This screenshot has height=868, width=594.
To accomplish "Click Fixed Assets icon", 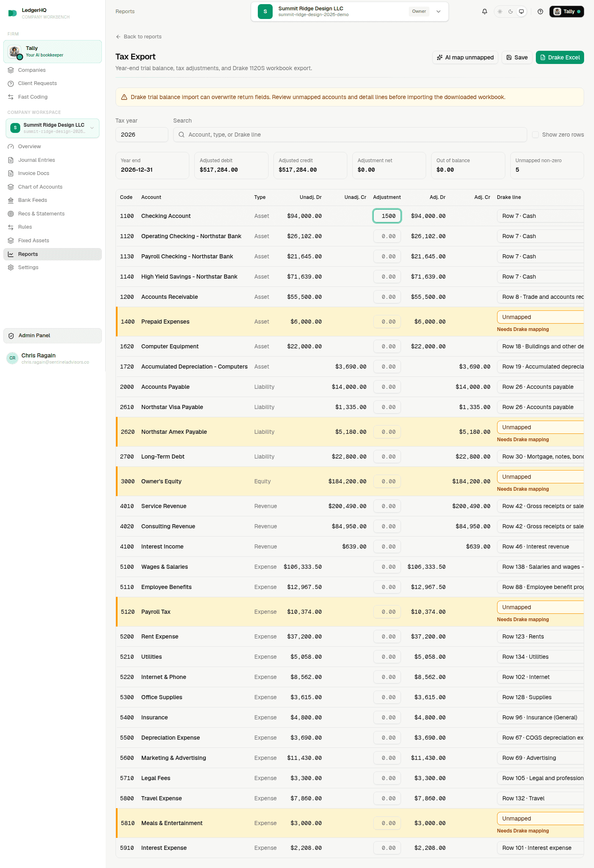I will tap(11, 241).
